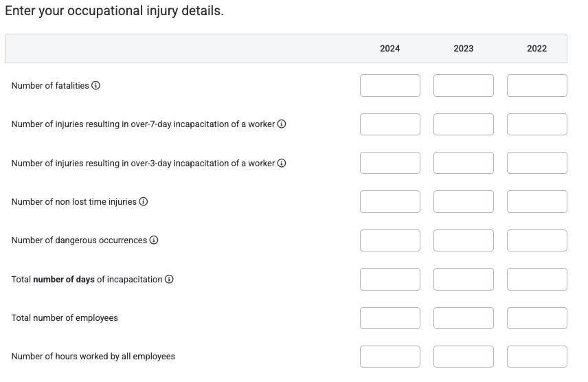Open info icon for over-3-day incapacitation injuries
Screen dimensions: 588x382
(x=282, y=163)
